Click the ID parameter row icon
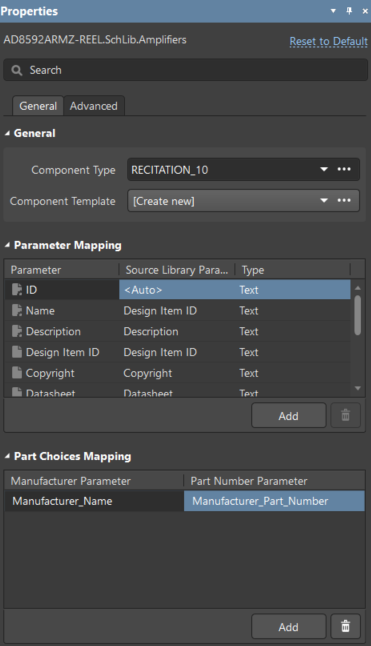The height and width of the screenshot is (646, 371). coord(17,290)
